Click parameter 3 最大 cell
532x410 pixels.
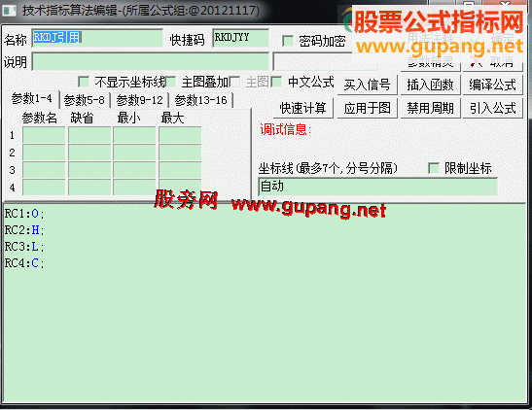pos(180,170)
